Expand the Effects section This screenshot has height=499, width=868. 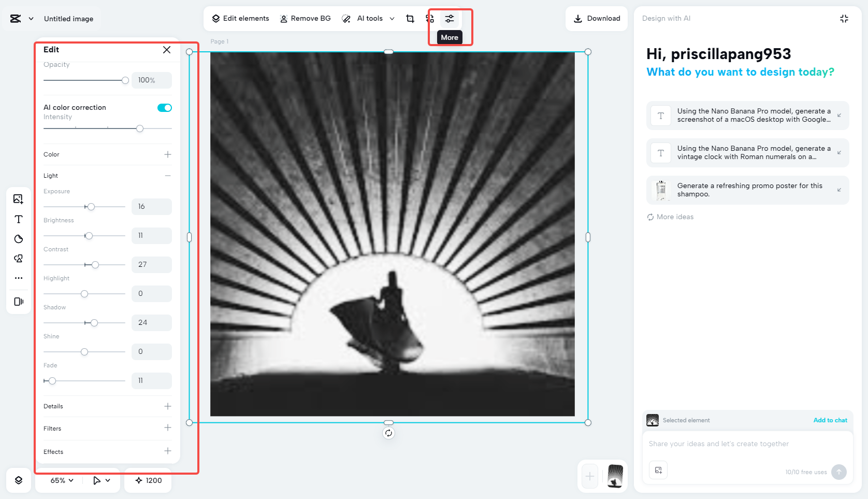(167, 451)
